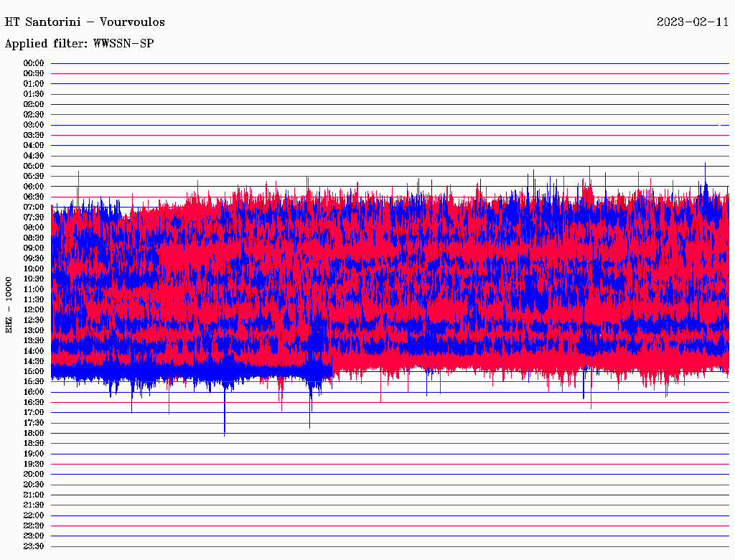Click the 21:00 time label
Viewport: 735px width, 560px height.
pos(34,495)
